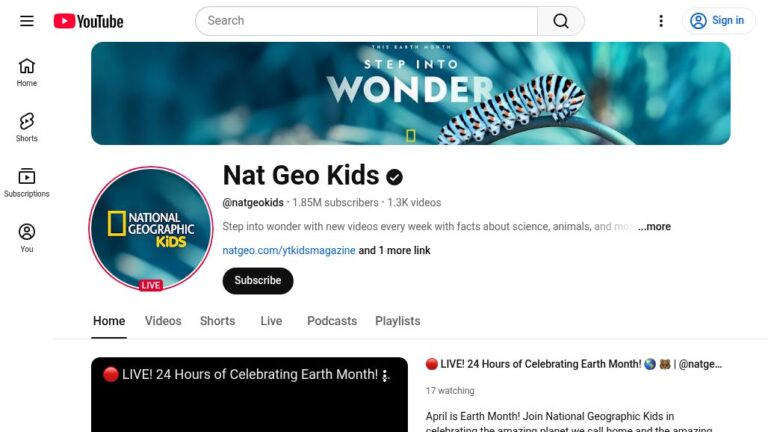This screenshot has height=432, width=768.
Task: Open Subscriptions in the sidebar
Action: [26, 183]
